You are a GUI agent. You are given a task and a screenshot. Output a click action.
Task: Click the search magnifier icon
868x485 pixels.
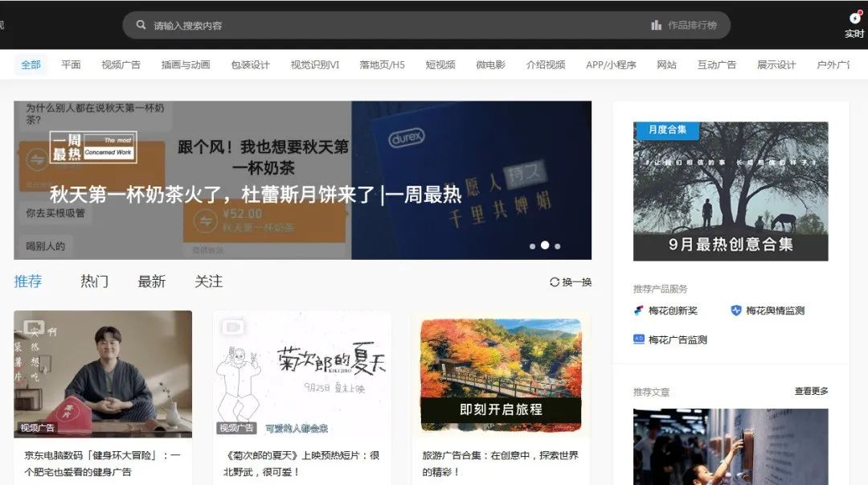tap(141, 25)
